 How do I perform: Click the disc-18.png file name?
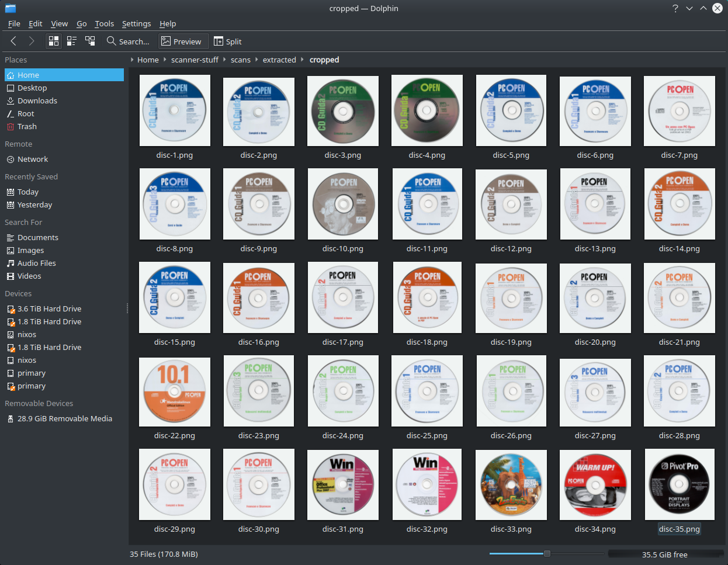tap(427, 342)
